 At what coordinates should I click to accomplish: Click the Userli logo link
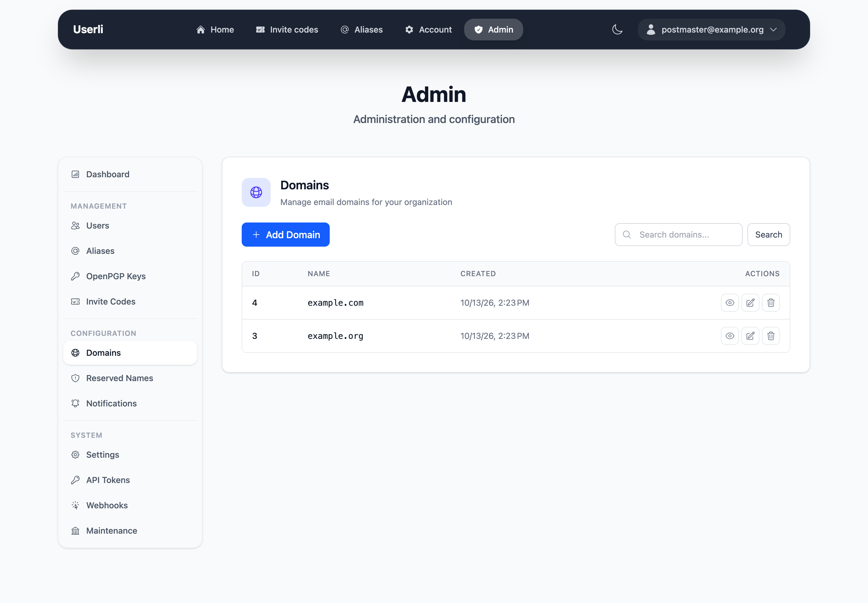pos(88,30)
